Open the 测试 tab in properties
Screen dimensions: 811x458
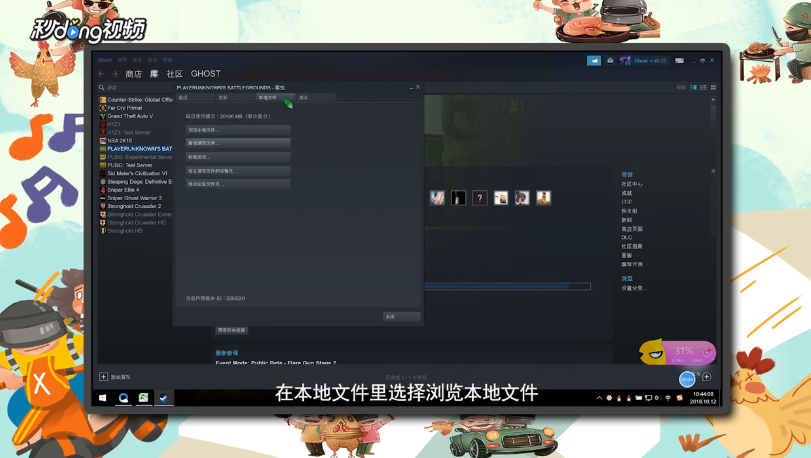[316, 98]
